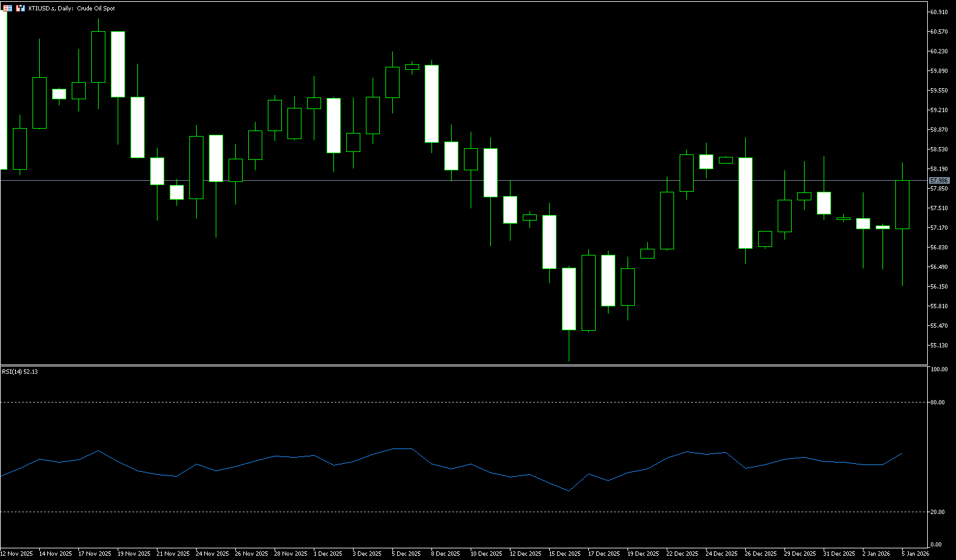This screenshot has height=560, width=956.
Task: Click the 12 Nov 2025 date label
Action: tap(17, 554)
